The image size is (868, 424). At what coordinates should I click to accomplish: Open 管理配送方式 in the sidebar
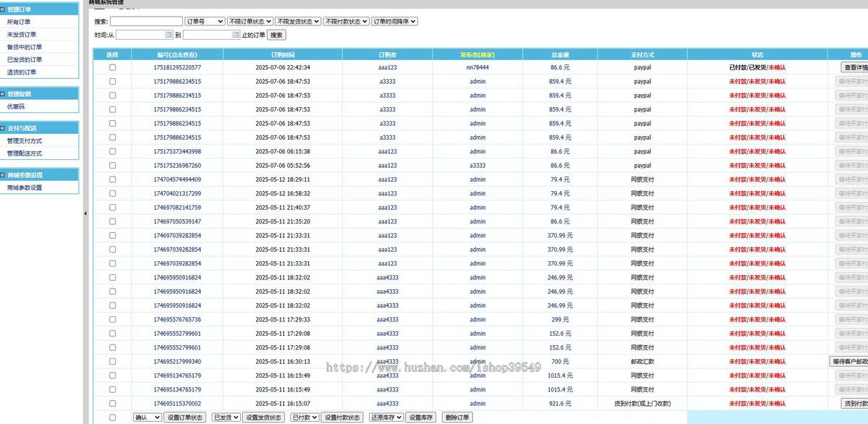tap(25, 153)
